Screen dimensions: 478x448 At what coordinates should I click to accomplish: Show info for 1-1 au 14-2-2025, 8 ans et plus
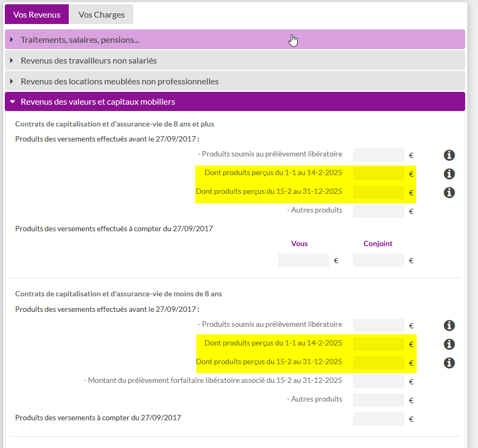pyautogui.click(x=449, y=174)
